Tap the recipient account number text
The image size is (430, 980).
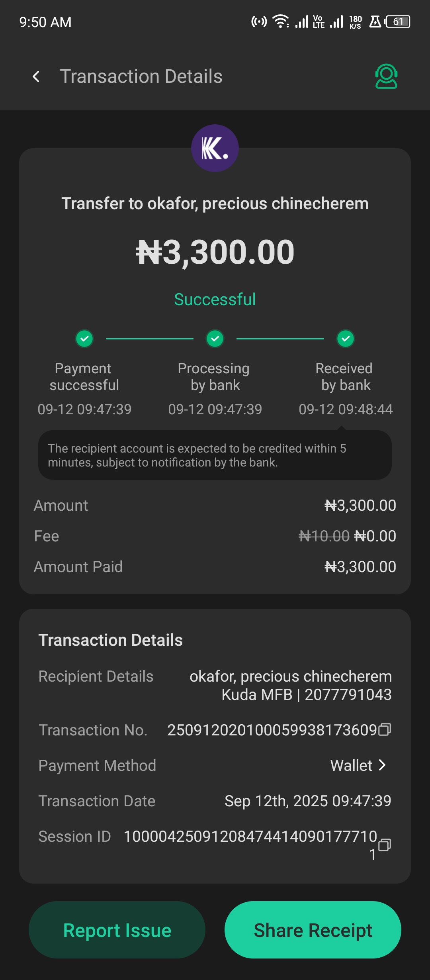[348, 695]
